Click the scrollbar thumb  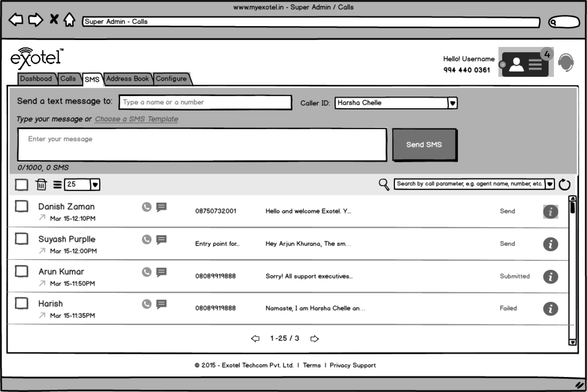click(x=572, y=207)
